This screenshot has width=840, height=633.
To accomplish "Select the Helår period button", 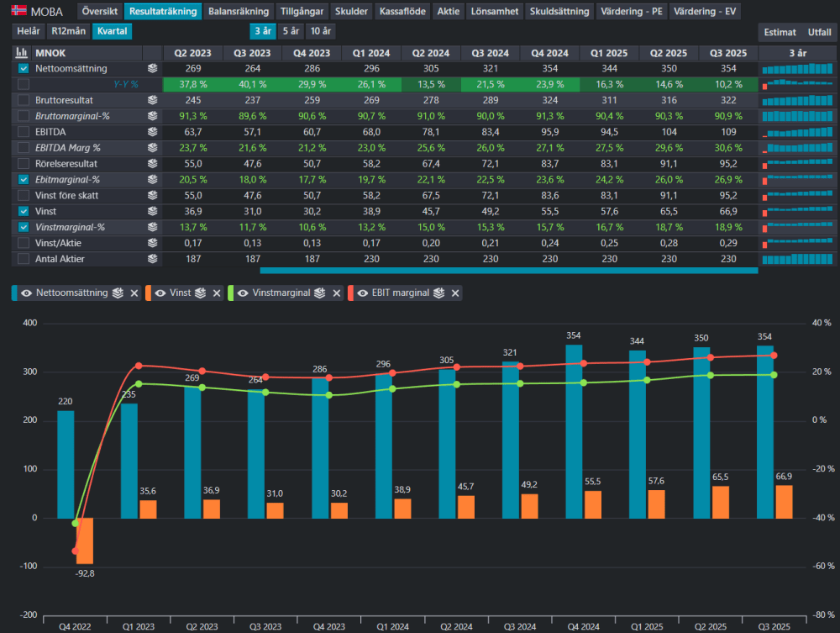I will pos(29,31).
